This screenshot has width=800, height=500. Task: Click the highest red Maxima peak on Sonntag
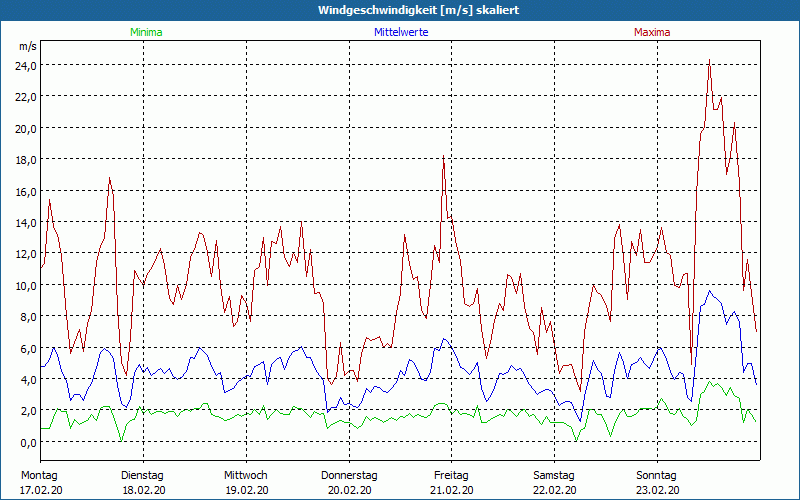point(709,60)
